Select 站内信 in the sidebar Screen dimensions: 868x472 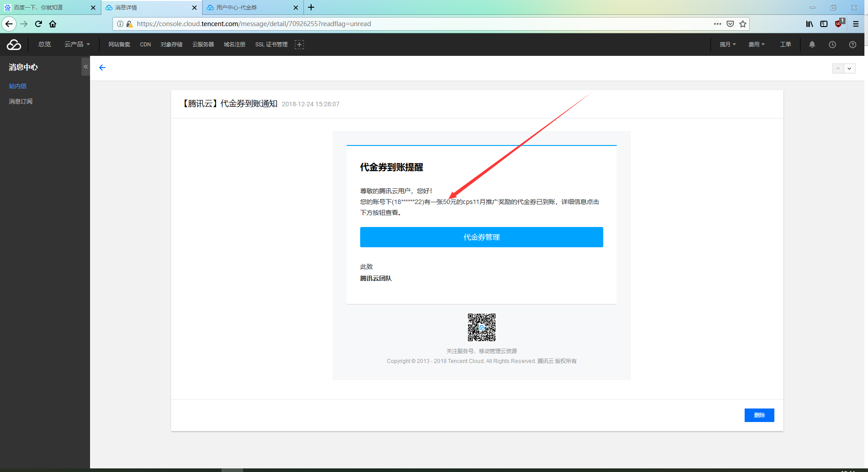click(18, 86)
